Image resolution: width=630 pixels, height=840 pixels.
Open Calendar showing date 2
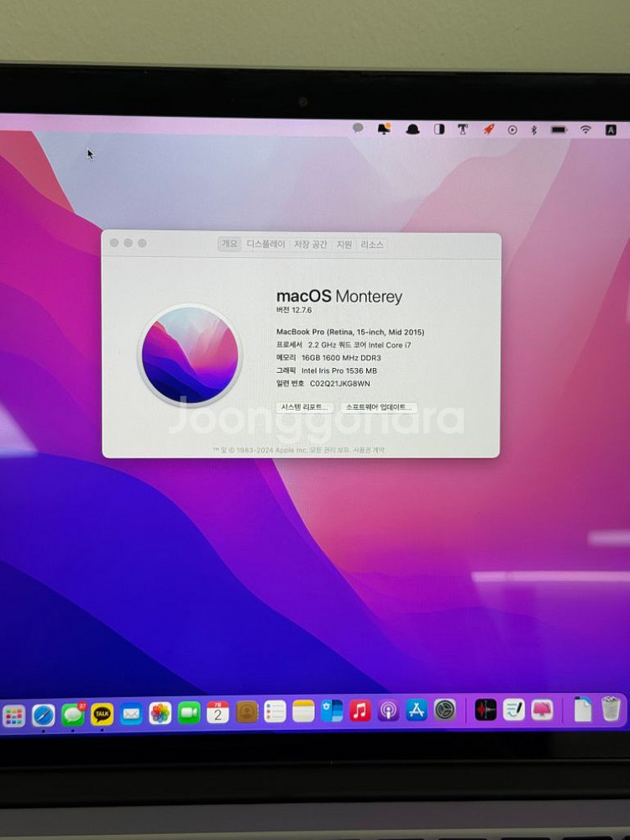pyautogui.click(x=218, y=712)
